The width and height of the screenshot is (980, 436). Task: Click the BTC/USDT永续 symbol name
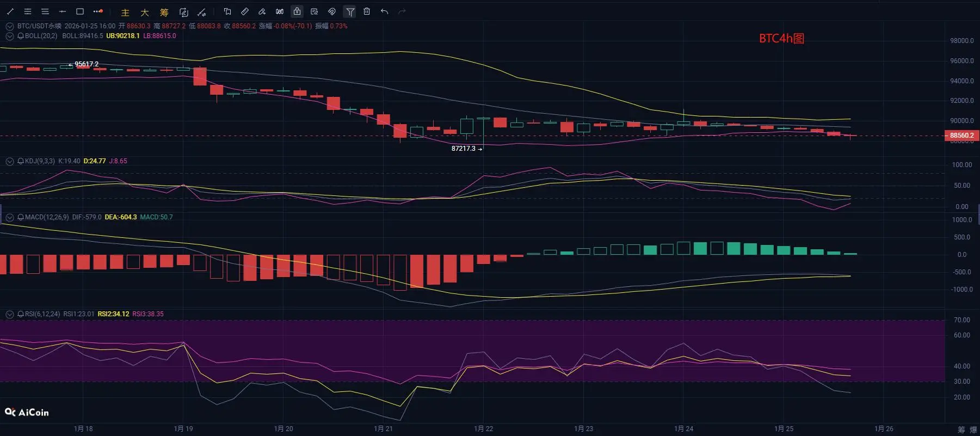pyautogui.click(x=39, y=26)
